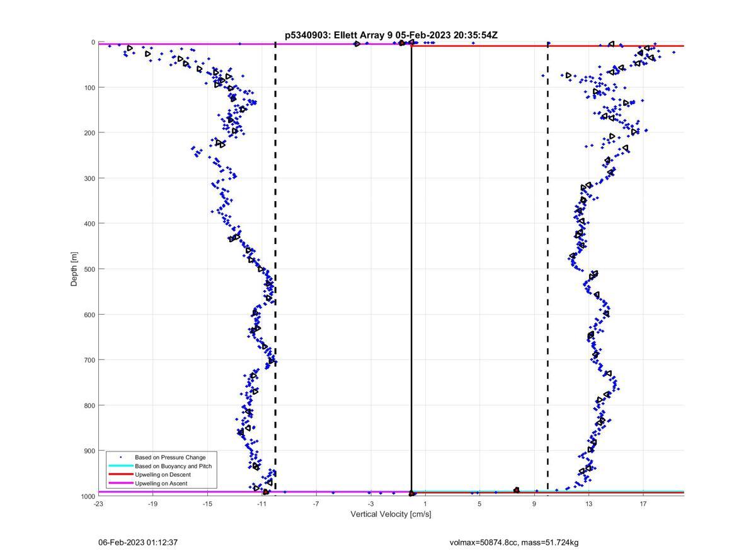Click x-axis tick label '9'
Screen dimensions: 756x558
tap(534, 504)
